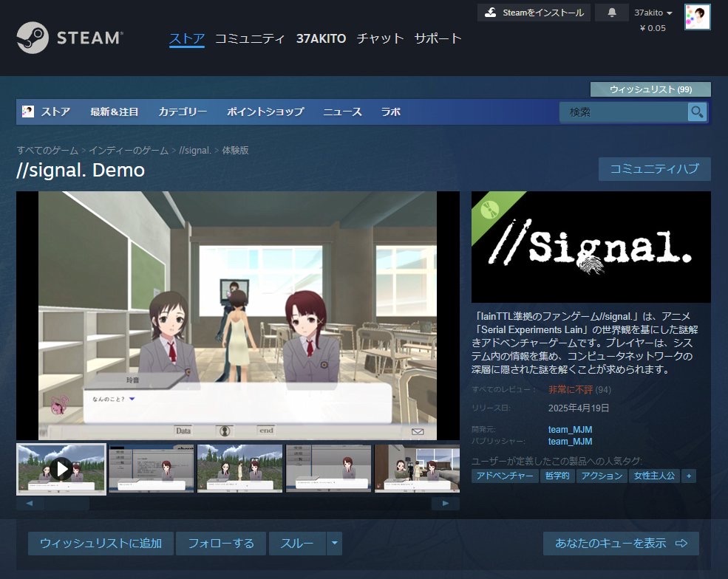Click the //Signal. header capsule image
The height and width of the screenshot is (579, 728).
tap(591, 247)
